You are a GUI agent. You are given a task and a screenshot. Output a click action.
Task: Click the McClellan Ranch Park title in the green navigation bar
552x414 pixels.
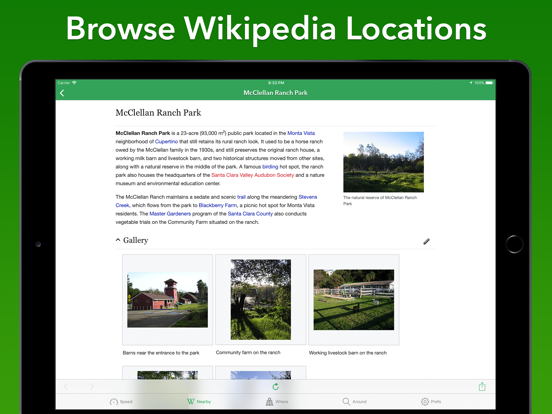(x=276, y=93)
